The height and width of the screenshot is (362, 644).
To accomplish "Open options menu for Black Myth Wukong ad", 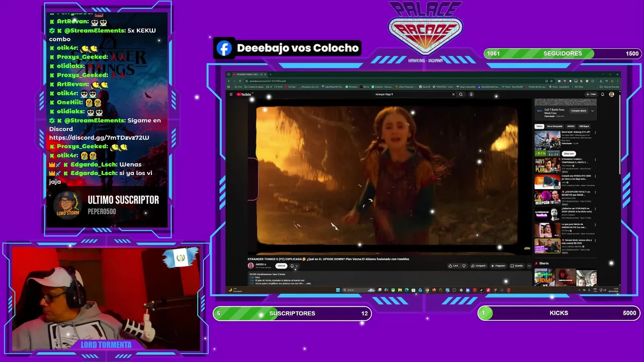I will pos(595,133).
